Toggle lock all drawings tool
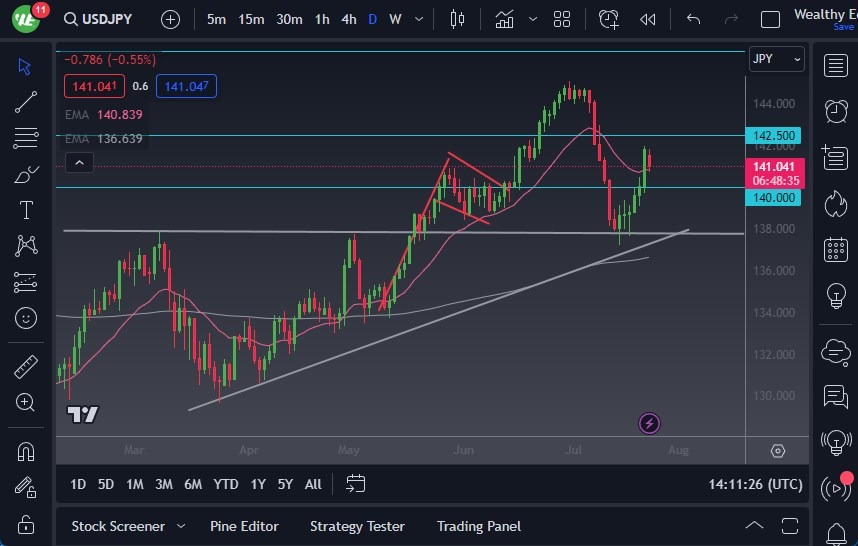This screenshot has height=546, width=858. (26, 524)
